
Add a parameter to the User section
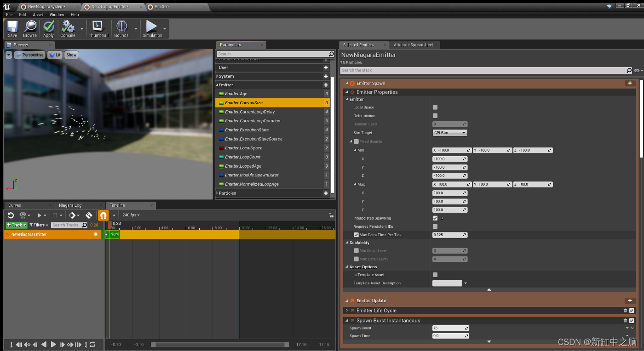point(326,68)
